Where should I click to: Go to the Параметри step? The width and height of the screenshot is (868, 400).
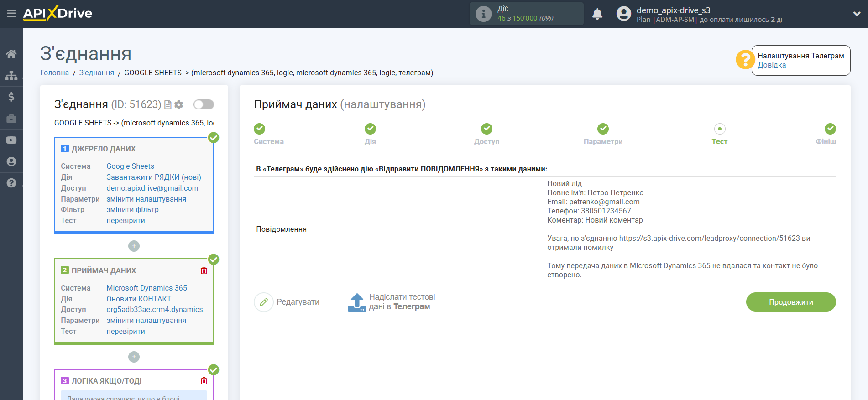(603, 134)
